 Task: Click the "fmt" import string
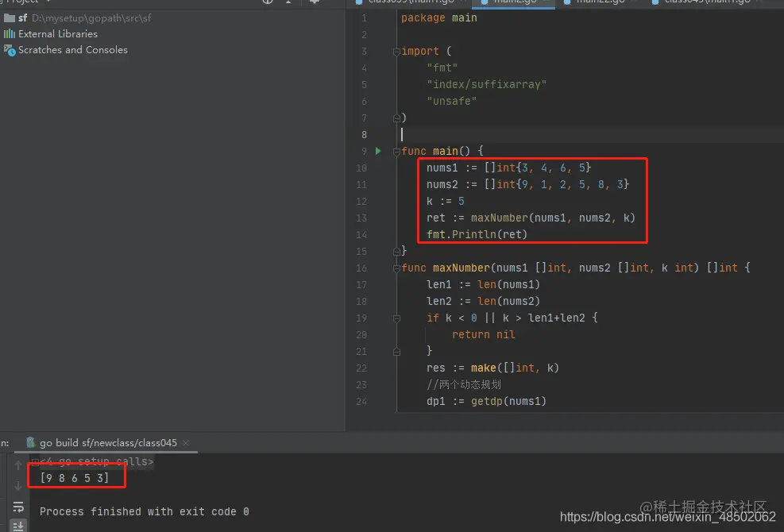(442, 68)
